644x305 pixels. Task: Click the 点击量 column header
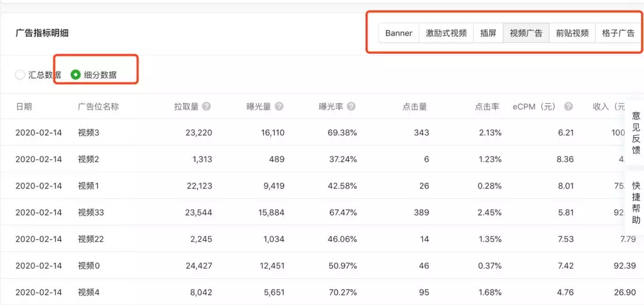point(414,107)
